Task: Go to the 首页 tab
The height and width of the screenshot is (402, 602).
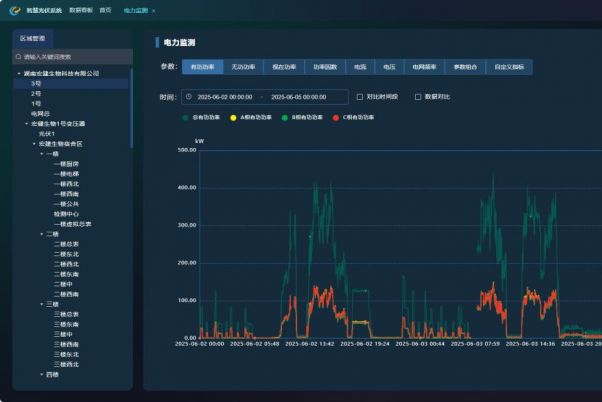Action: 106,10
